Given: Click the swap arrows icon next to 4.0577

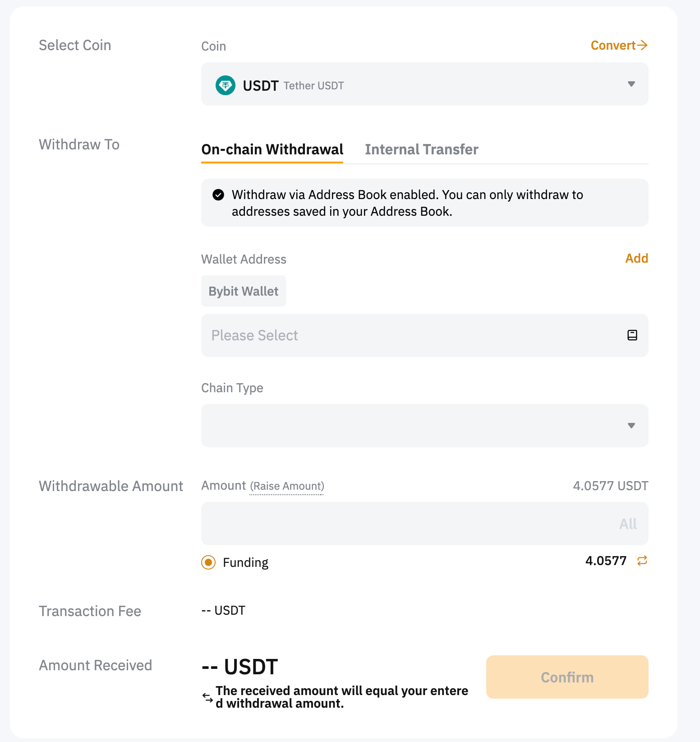Looking at the screenshot, I should pyautogui.click(x=642, y=561).
